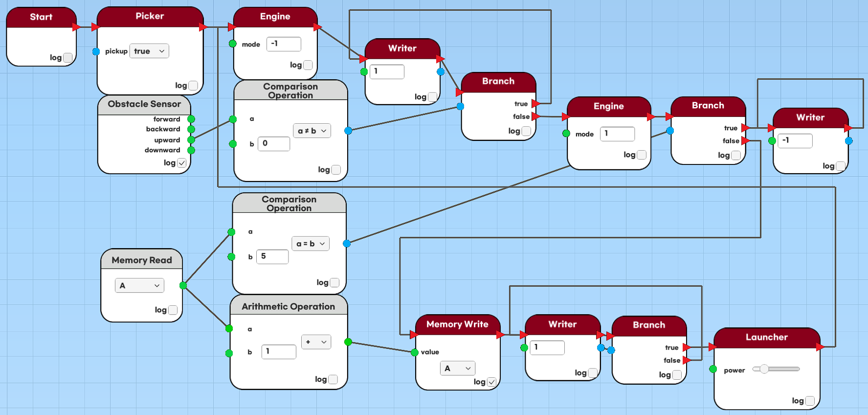Tick the log checkbox on Engine mode -1
Viewport: 868px width, 415px height.
(x=308, y=65)
